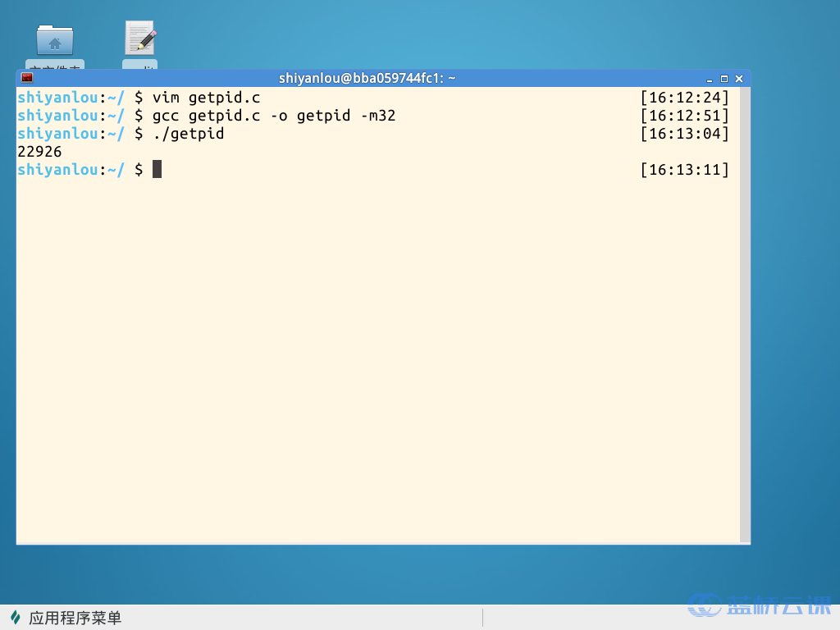Click the 'gcc getpid.c -o getpid -m32' command
Viewport: 840px width, 630px height.
click(274, 116)
